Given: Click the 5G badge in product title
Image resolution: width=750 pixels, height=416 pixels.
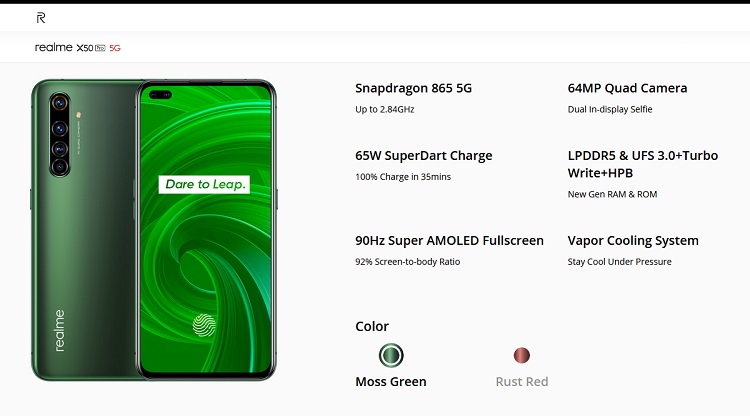Looking at the screenshot, I should pyautogui.click(x=115, y=48).
